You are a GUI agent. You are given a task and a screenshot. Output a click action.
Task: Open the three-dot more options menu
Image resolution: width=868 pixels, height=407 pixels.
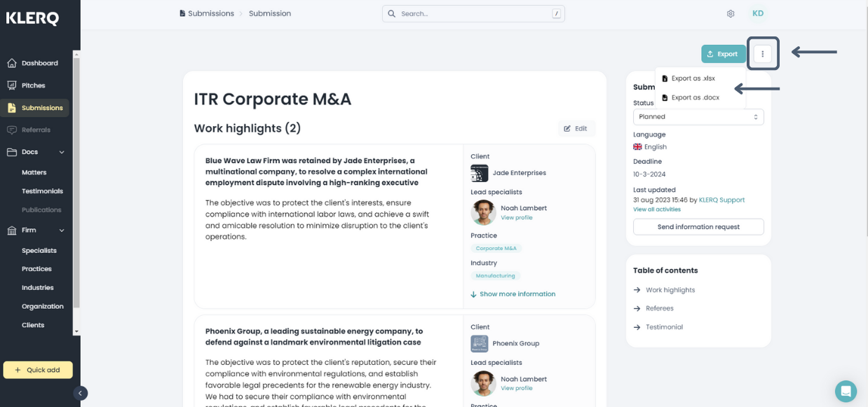763,54
